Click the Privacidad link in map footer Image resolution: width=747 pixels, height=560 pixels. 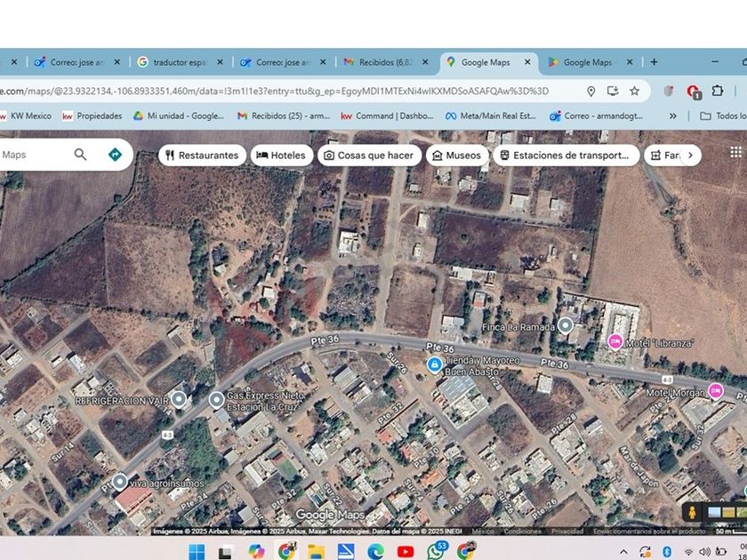pyautogui.click(x=566, y=532)
